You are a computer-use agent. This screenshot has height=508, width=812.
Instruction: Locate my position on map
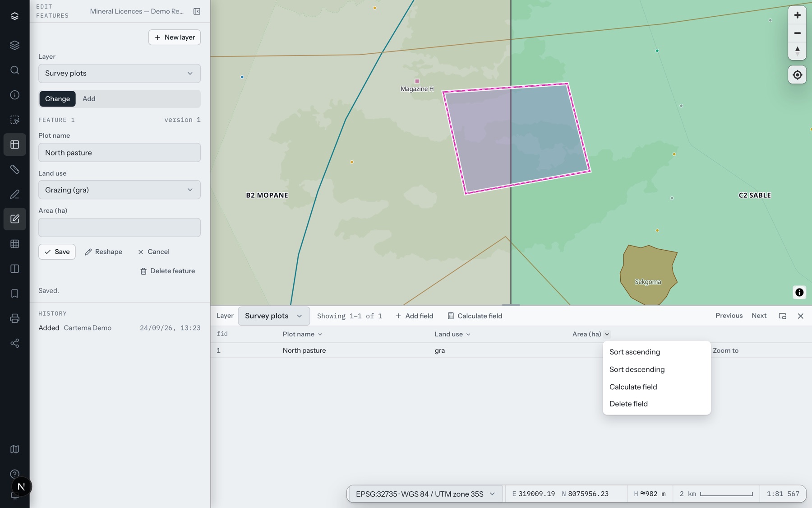(x=797, y=75)
